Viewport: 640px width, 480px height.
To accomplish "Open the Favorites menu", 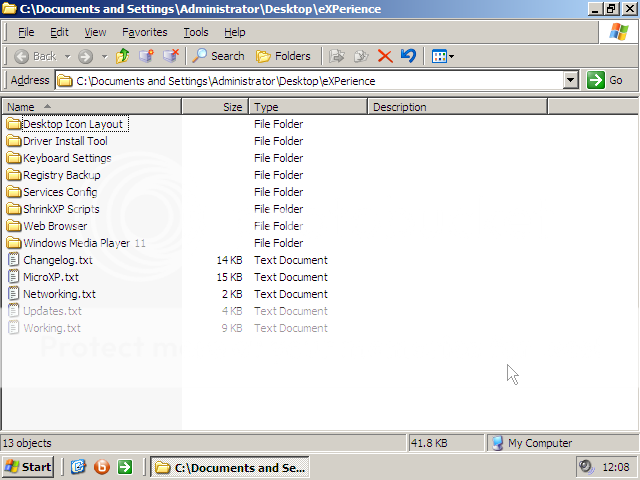I will click(x=144, y=32).
